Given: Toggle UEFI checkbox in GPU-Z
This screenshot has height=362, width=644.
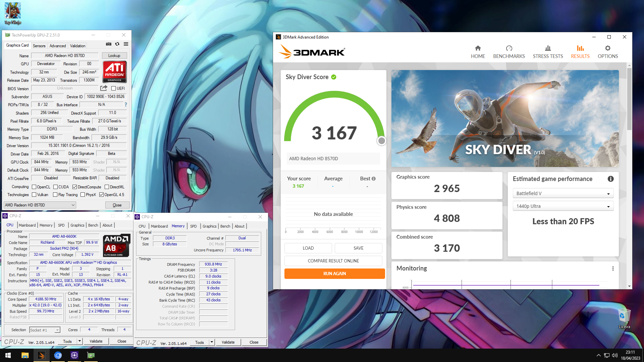Looking at the screenshot, I should coord(113,88).
